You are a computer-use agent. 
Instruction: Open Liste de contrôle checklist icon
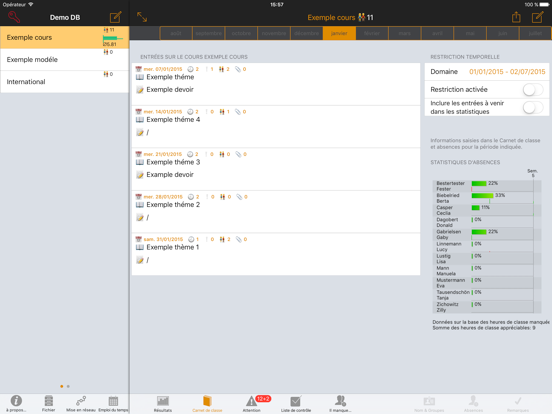(296, 401)
